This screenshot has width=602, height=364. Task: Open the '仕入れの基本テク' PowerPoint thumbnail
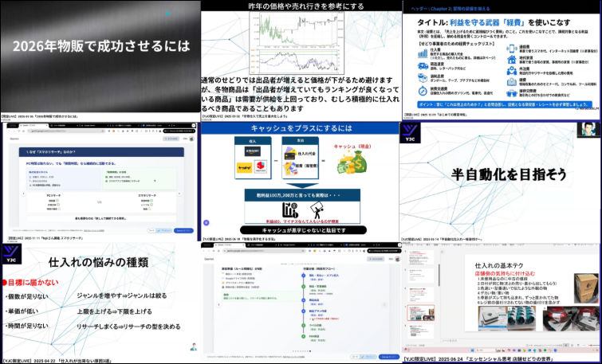tap(502, 299)
